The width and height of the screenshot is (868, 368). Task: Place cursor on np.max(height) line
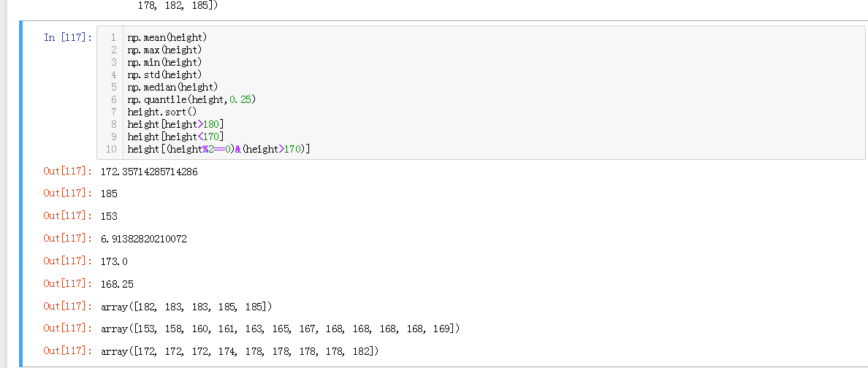point(164,50)
